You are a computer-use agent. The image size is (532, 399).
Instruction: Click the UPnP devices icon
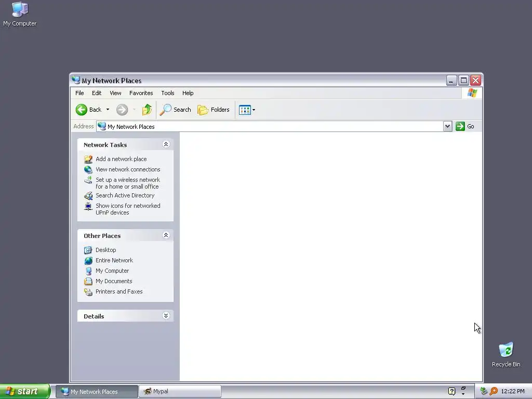[88, 206]
